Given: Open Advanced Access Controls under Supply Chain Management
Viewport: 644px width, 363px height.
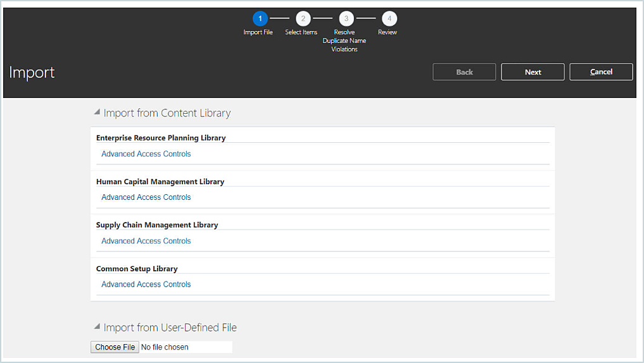Looking at the screenshot, I should click(x=146, y=241).
